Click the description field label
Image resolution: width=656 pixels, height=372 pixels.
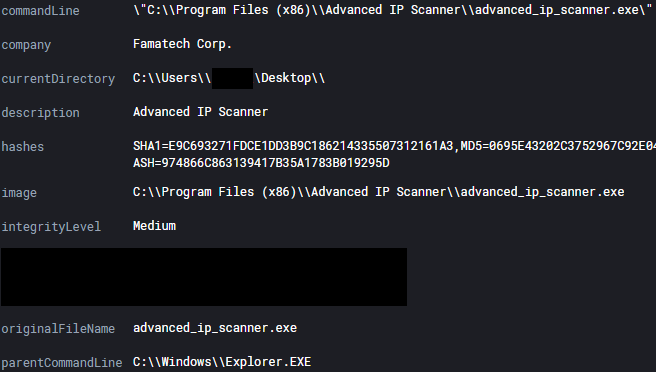pyautogui.click(x=41, y=113)
